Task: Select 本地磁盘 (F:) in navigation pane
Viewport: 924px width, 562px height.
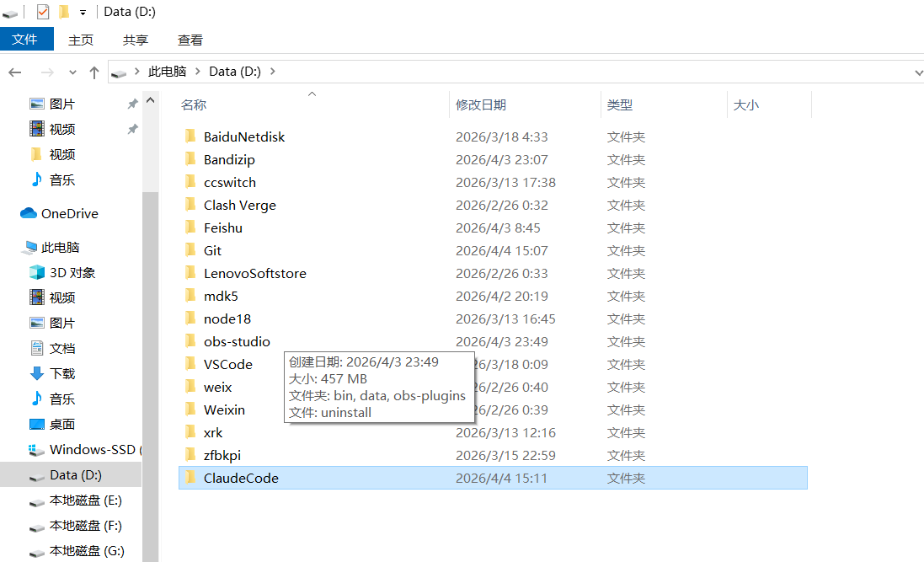Action: [x=85, y=526]
